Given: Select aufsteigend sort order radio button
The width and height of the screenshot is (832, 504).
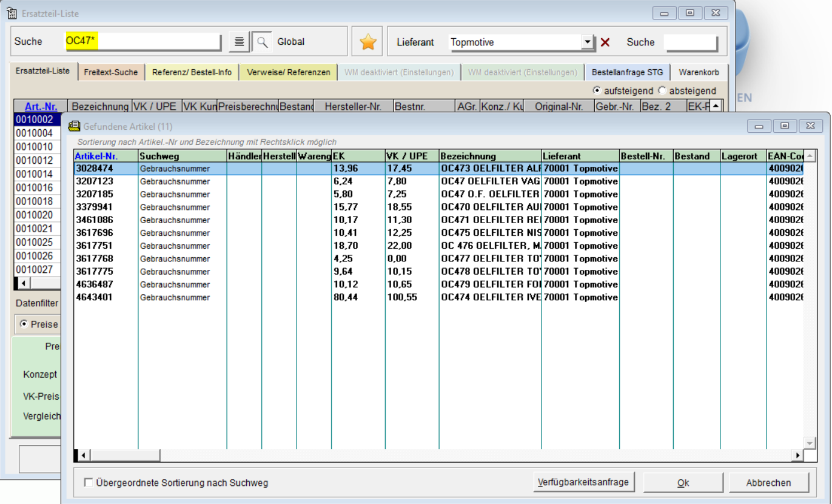Looking at the screenshot, I should [597, 90].
